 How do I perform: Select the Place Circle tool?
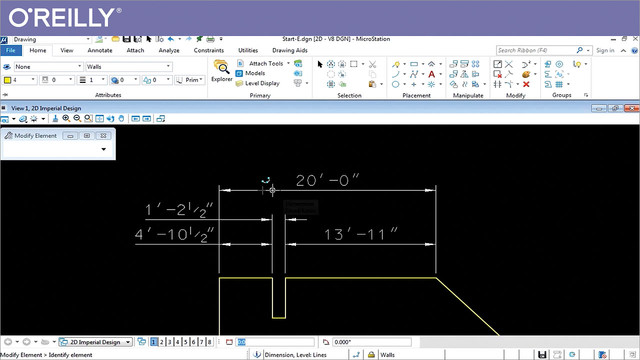pos(396,84)
